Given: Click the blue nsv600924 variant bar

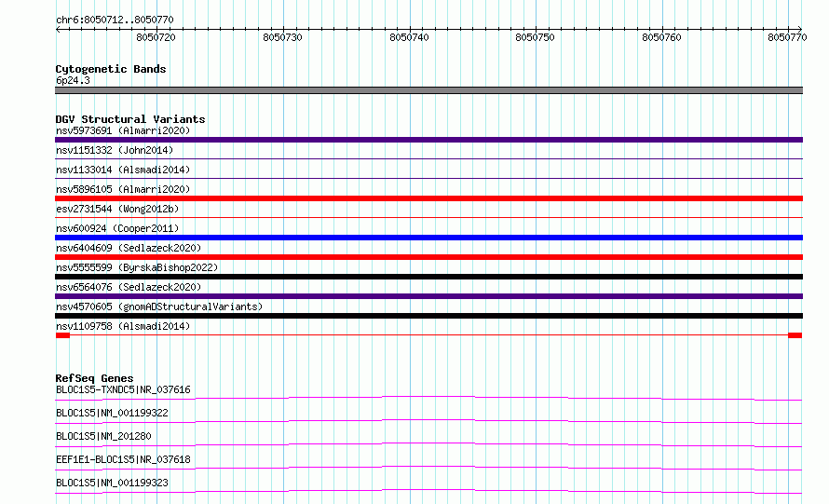Looking at the screenshot, I should coord(428,238).
